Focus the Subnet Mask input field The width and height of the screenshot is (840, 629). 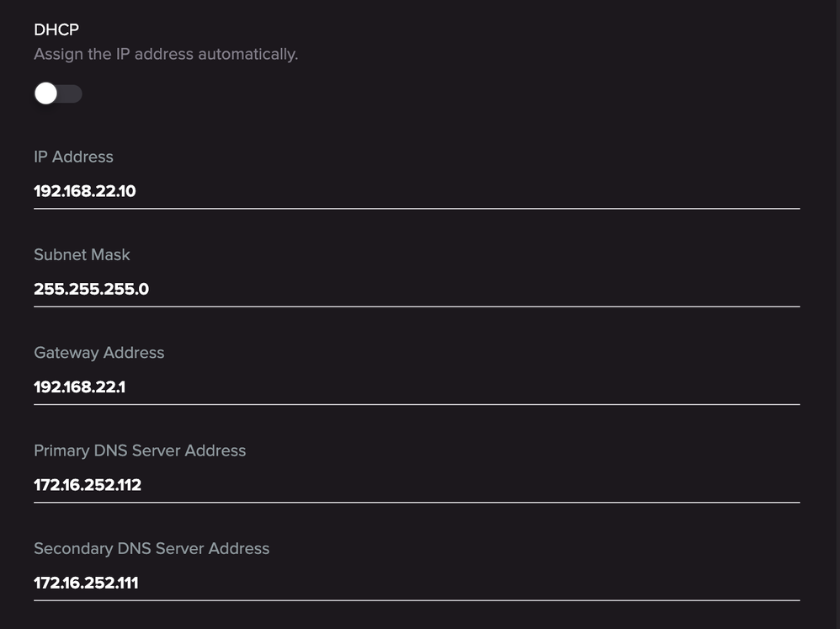click(417, 289)
